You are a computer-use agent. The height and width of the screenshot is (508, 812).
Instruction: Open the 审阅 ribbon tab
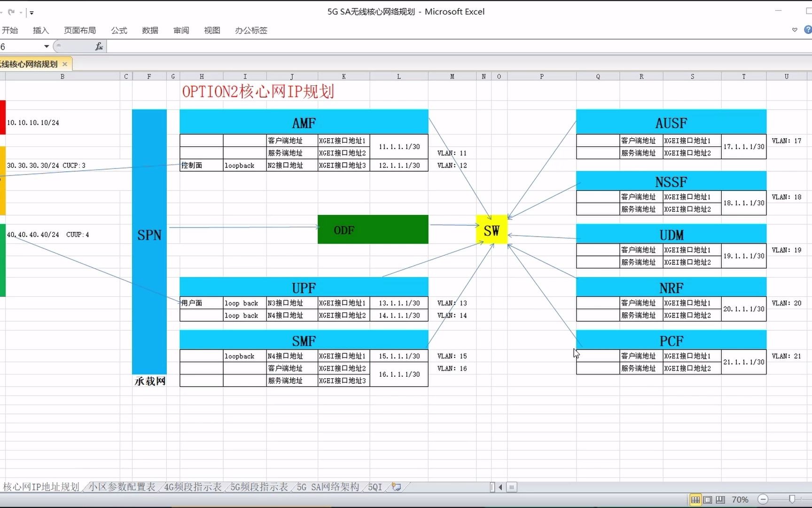coord(181,31)
